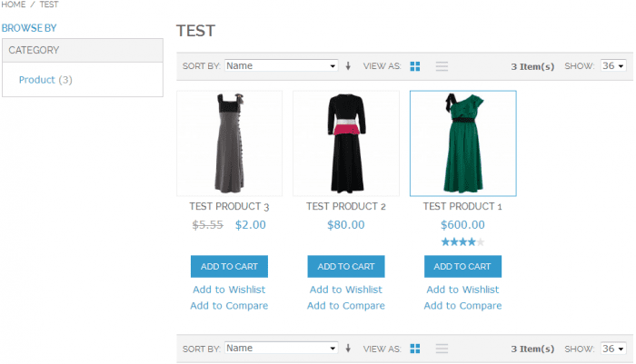
Task: Add Test Product 3 to cart
Action: 229,266
